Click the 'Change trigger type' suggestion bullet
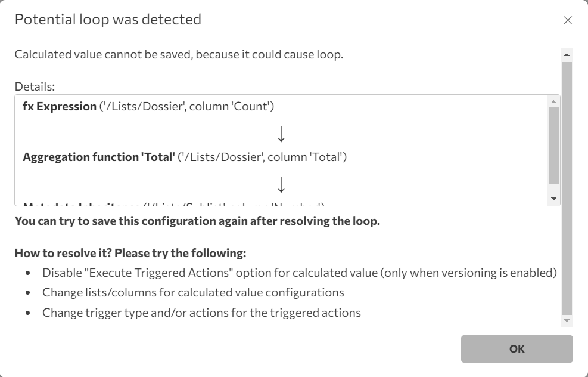588x377 pixels. (x=201, y=313)
